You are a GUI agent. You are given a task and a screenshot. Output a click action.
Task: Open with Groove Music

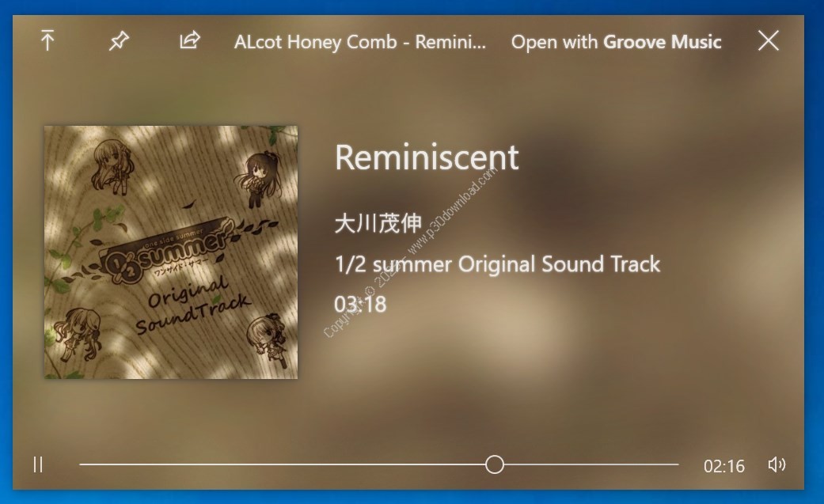616,41
